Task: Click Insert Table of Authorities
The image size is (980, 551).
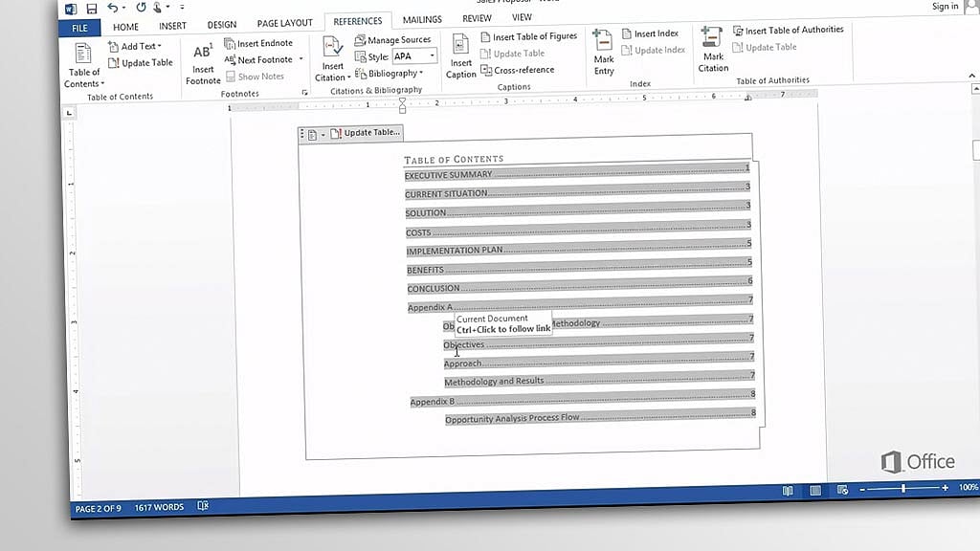Action: [x=789, y=30]
